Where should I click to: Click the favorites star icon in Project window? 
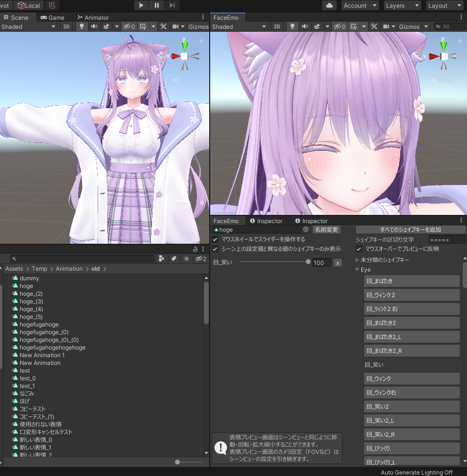coord(186,259)
